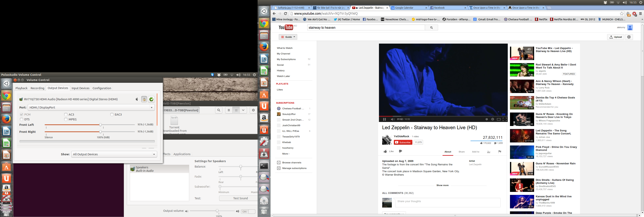Open the file manager search icon
Screen dimensions: 644x217
click(219, 110)
